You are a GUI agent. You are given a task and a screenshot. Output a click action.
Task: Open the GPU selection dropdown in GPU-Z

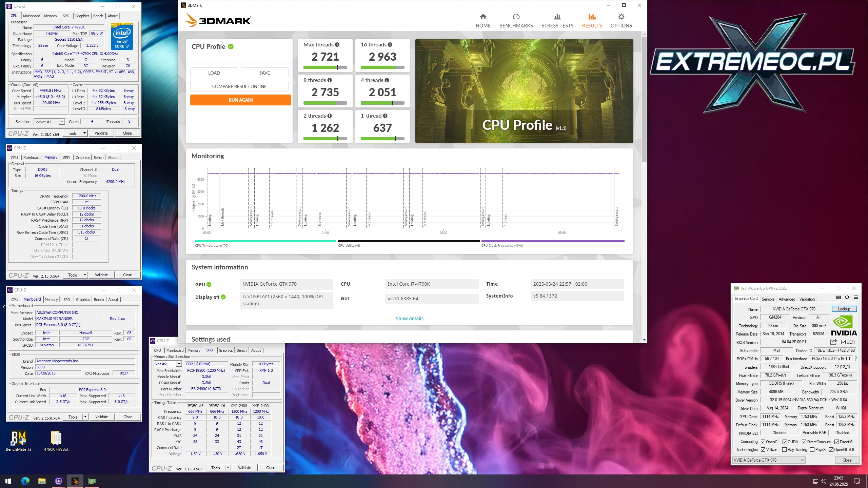(768, 460)
